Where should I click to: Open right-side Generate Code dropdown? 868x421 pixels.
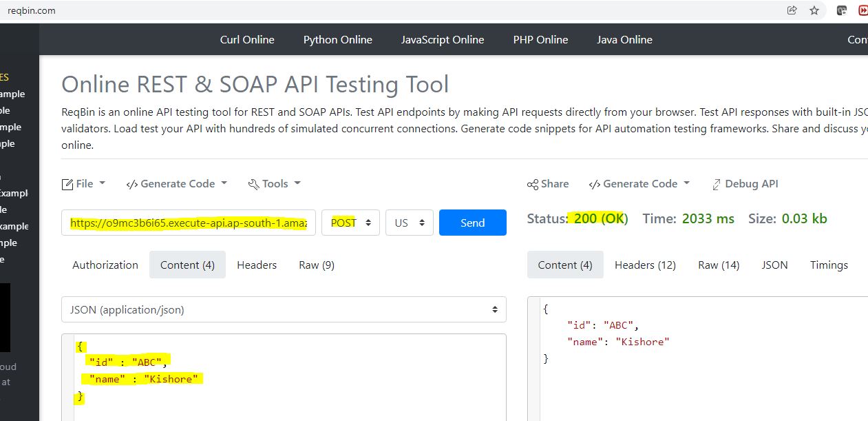coord(639,183)
